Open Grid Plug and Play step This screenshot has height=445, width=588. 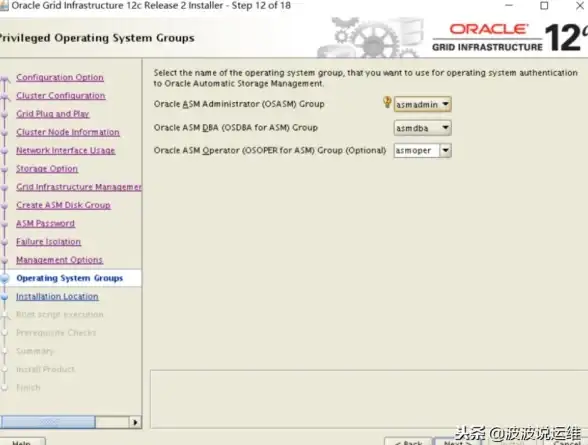pos(52,114)
